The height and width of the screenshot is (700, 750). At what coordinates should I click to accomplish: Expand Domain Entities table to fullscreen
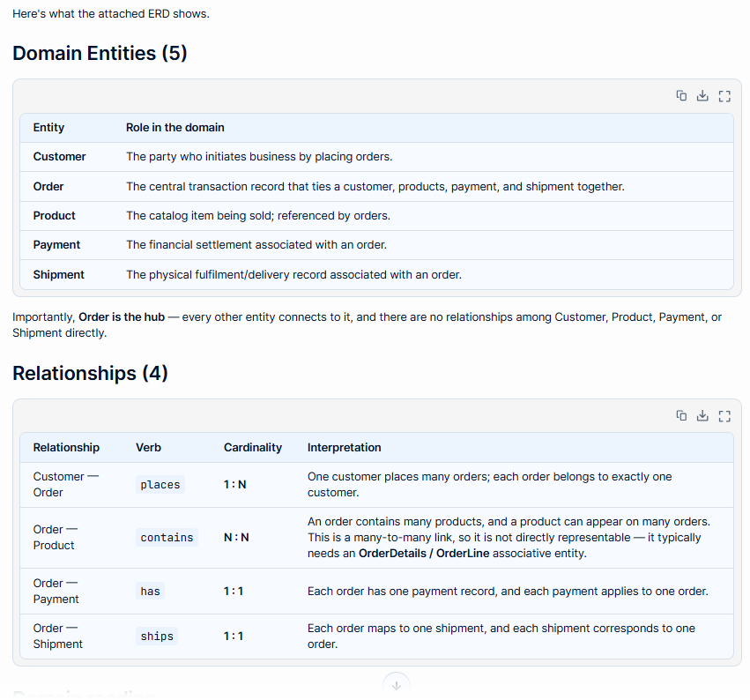pos(724,96)
